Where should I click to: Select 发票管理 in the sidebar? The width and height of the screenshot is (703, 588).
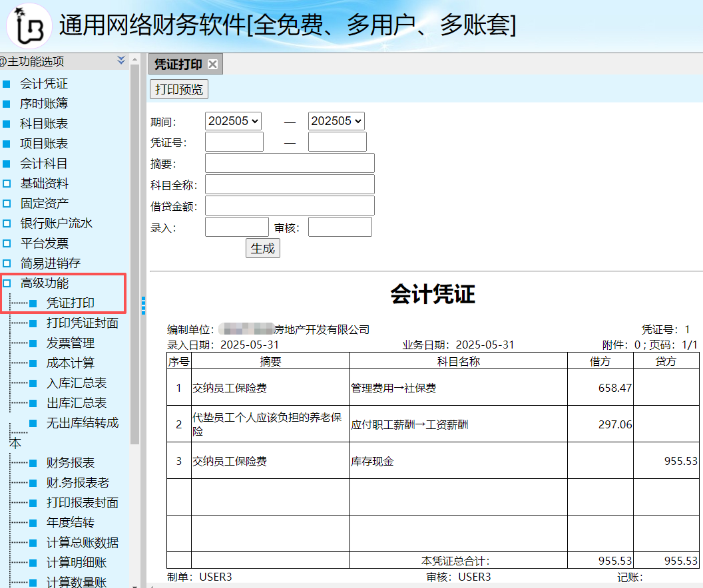click(x=70, y=343)
